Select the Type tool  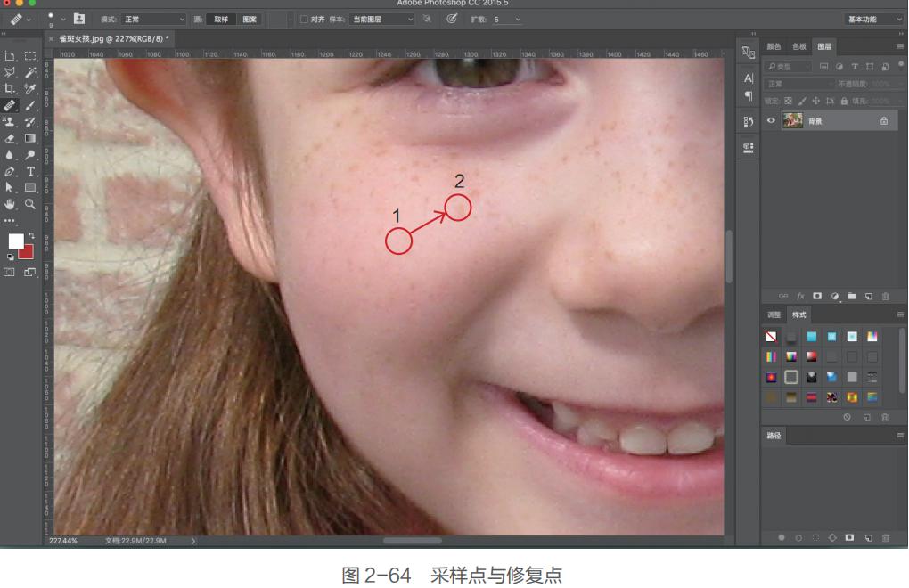(x=30, y=171)
